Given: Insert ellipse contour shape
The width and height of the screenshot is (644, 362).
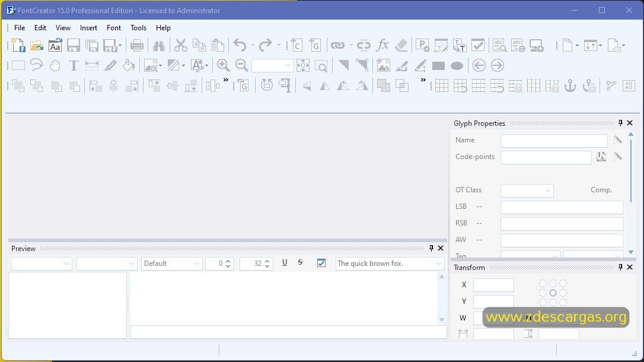Looking at the screenshot, I should 457,66.
